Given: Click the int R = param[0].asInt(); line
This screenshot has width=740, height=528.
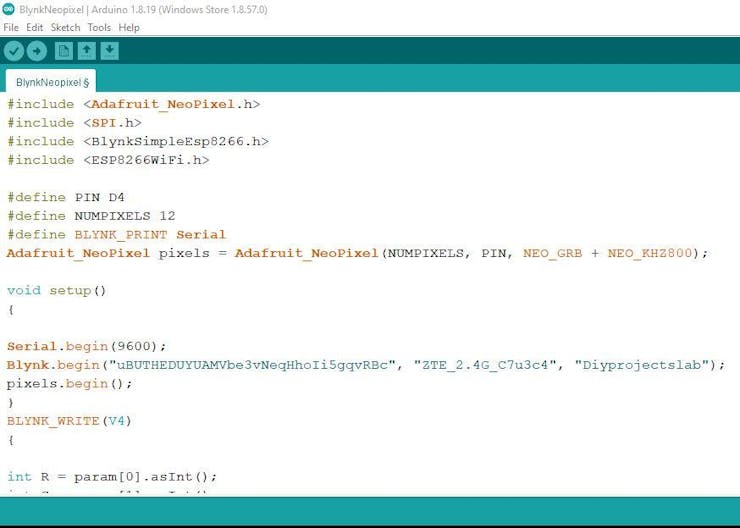Looking at the screenshot, I should coord(112,477).
